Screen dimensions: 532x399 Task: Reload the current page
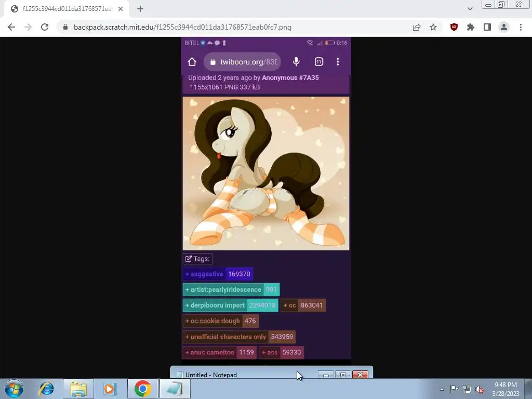tap(45, 27)
